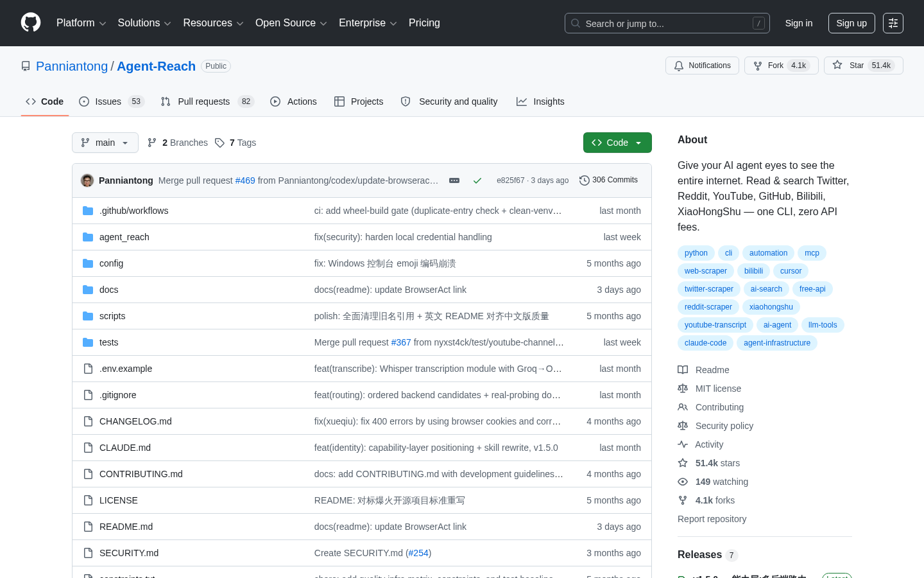Open the GitHub homepage logo
Screen dimensions: 924x578
(31, 23)
